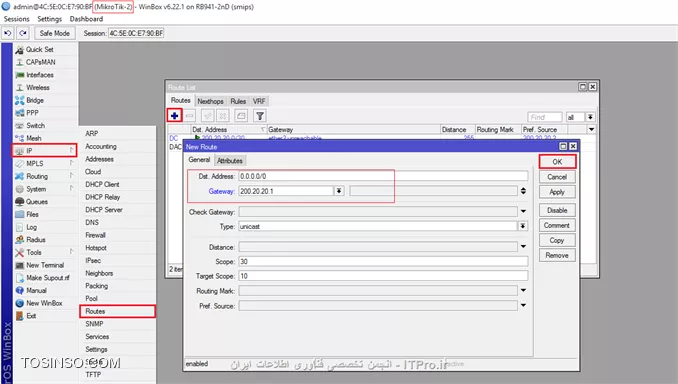
Task: Open Queues in the sidebar
Action: pos(45,202)
